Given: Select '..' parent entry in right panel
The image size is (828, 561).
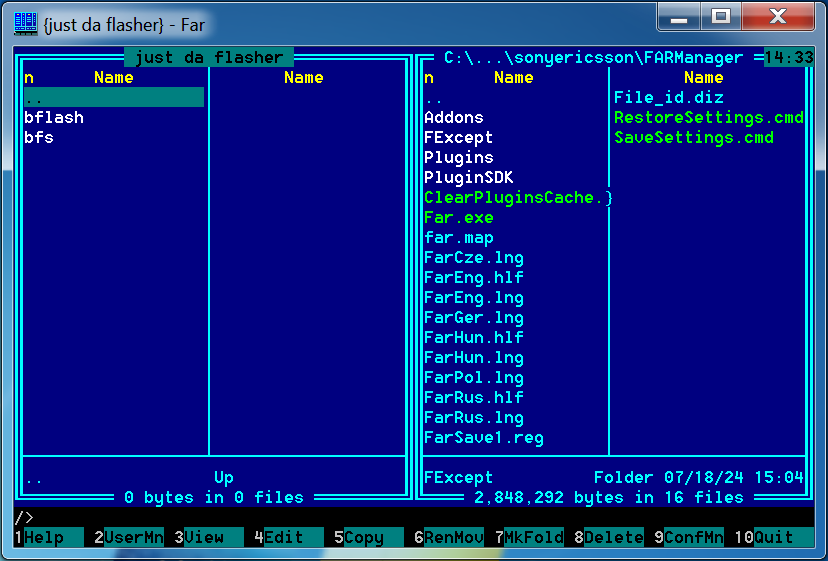Looking at the screenshot, I should [434, 99].
